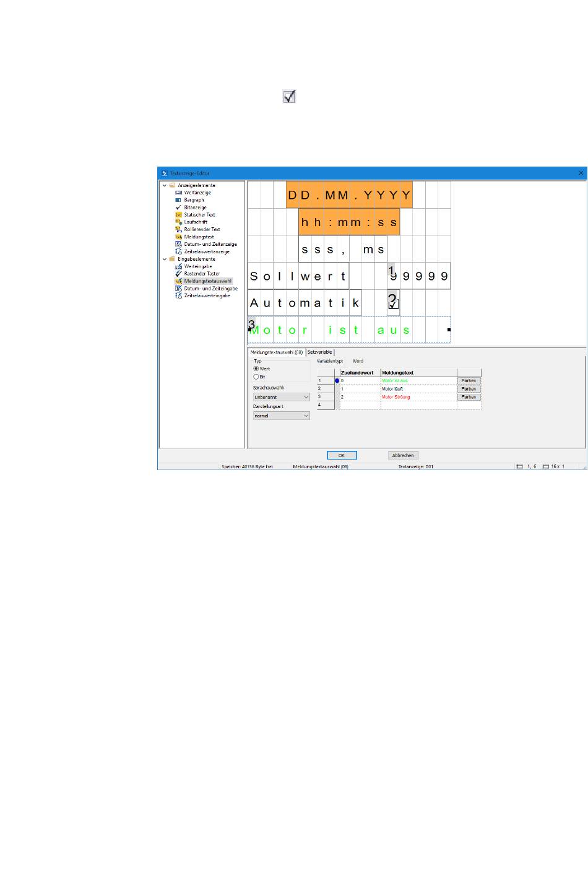
Task: Click the Rollierender Text tree label
Action: click(x=202, y=229)
